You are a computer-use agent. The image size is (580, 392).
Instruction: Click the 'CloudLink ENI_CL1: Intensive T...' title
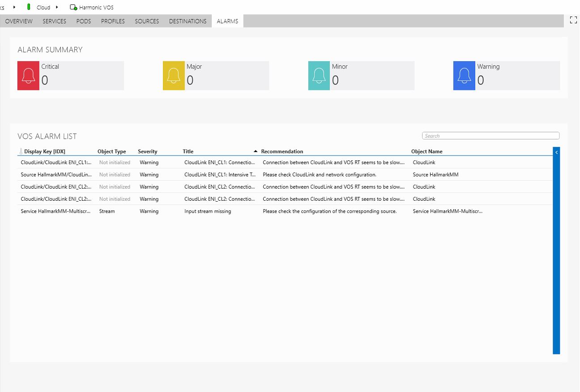(x=220, y=175)
